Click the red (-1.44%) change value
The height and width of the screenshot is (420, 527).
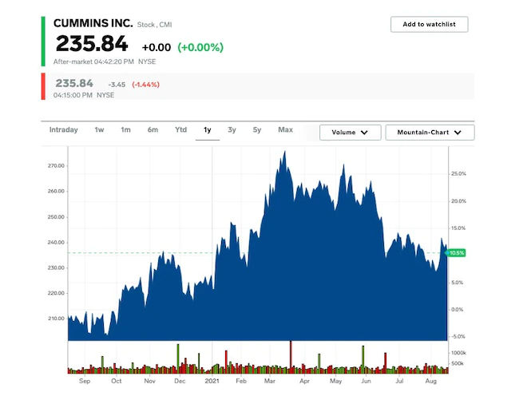[146, 85]
